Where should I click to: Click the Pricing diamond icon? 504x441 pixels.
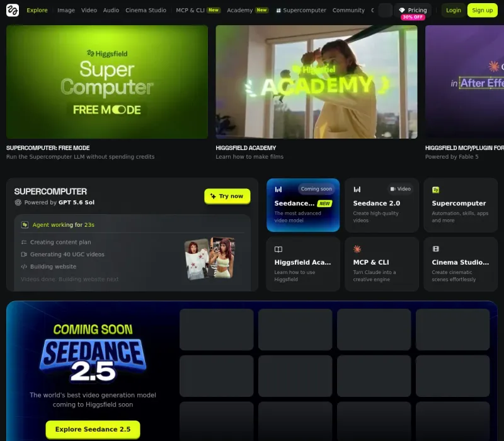[402, 10]
